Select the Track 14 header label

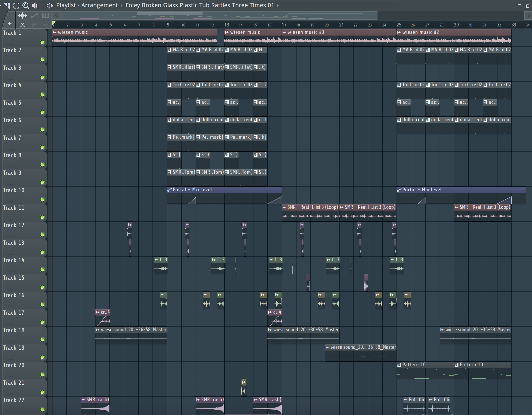14,260
